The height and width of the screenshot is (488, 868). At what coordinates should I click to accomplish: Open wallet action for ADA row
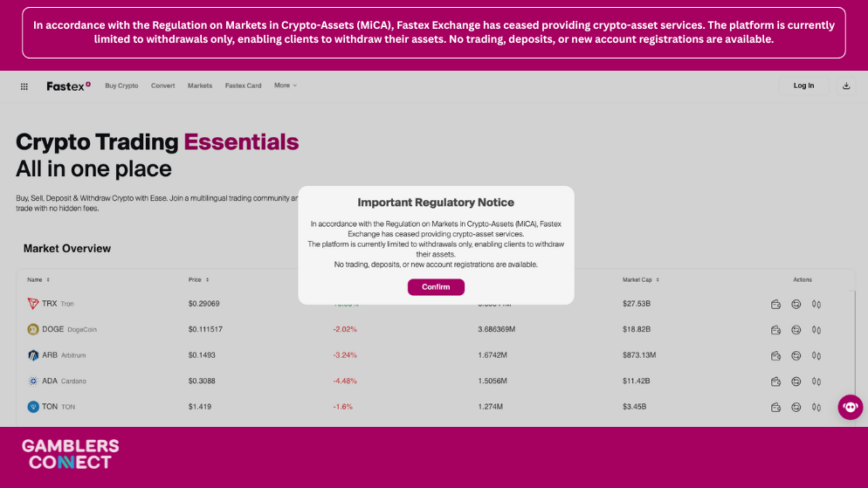[x=775, y=381]
